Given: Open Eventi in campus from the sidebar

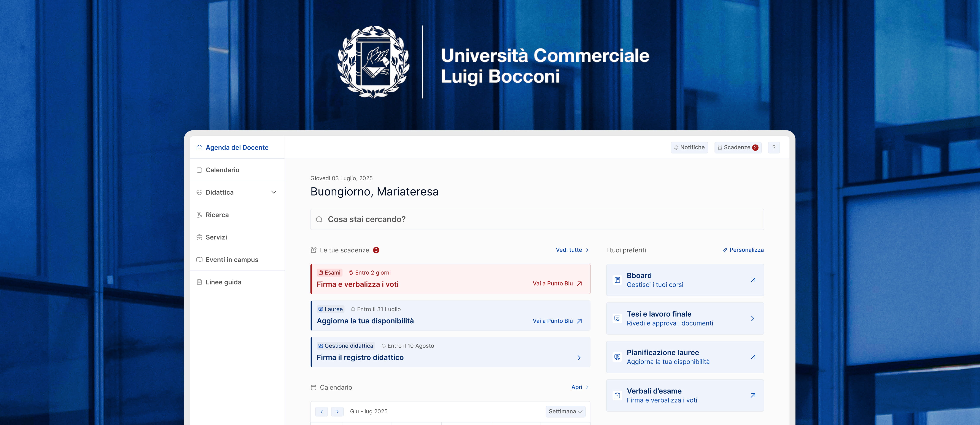Looking at the screenshot, I should click(x=237, y=260).
